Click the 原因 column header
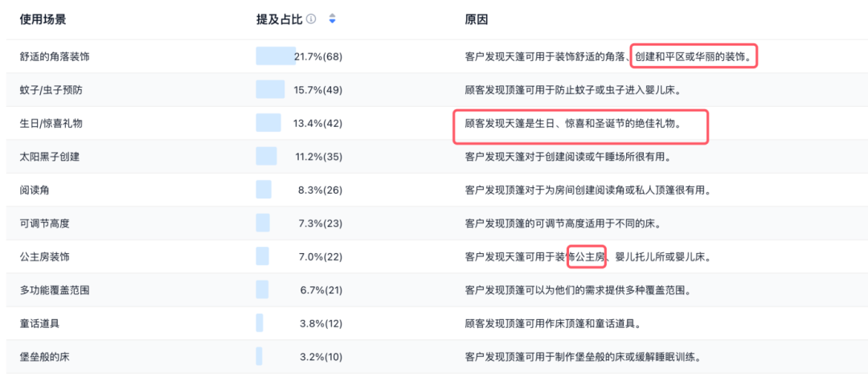This screenshot has height=377, width=868. [477, 19]
